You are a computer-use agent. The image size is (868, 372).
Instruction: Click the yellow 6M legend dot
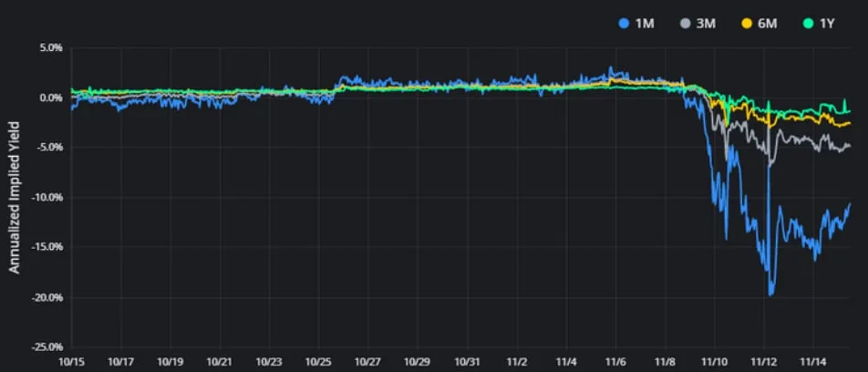[746, 25]
